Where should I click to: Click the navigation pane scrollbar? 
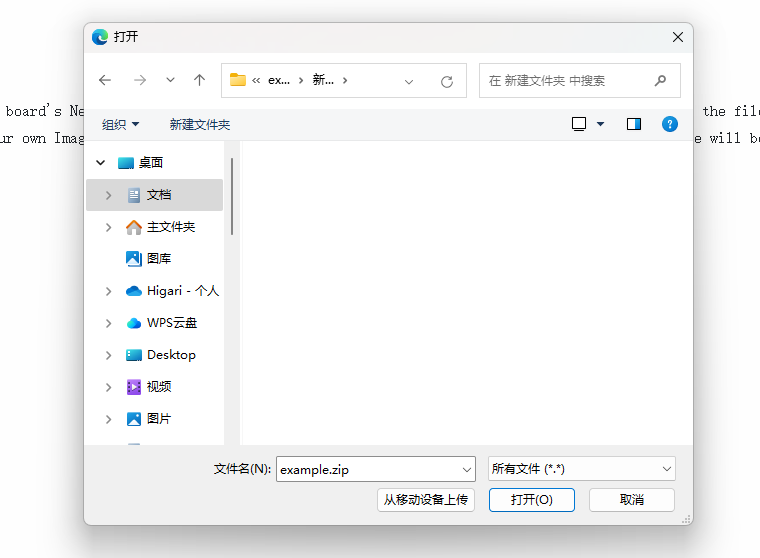click(x=232, y=196)
